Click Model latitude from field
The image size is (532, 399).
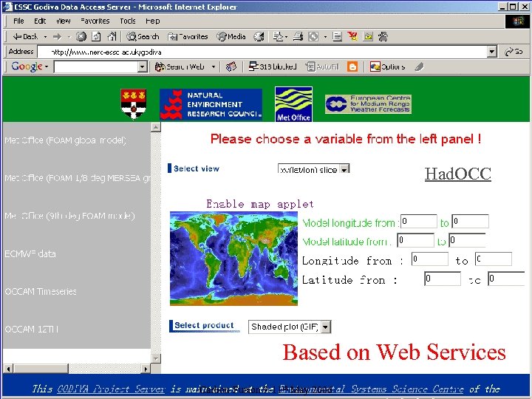415,240
